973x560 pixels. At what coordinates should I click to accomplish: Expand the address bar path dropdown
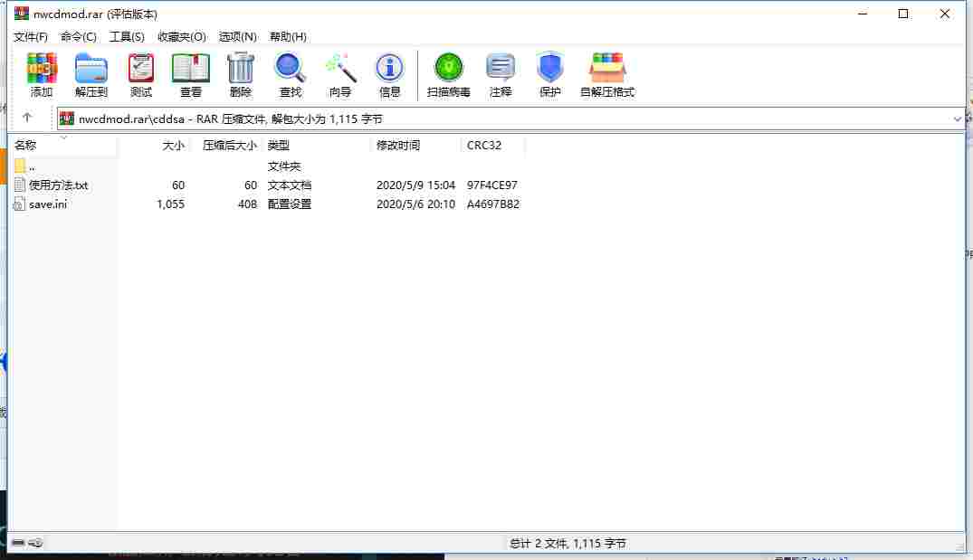(x=957, y=119)
